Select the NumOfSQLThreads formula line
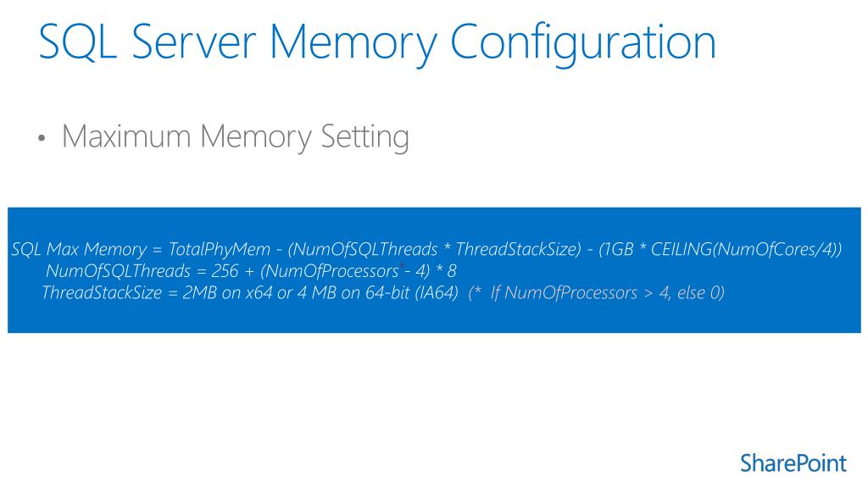Image resolution: width=868 pixels, height=488 pixels. tap(251, 271)
